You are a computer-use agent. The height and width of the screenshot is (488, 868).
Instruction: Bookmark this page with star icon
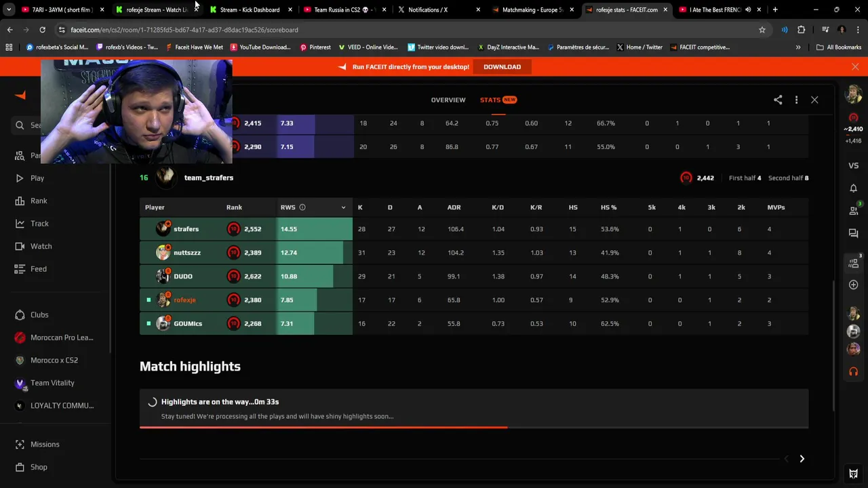[762, 30]
